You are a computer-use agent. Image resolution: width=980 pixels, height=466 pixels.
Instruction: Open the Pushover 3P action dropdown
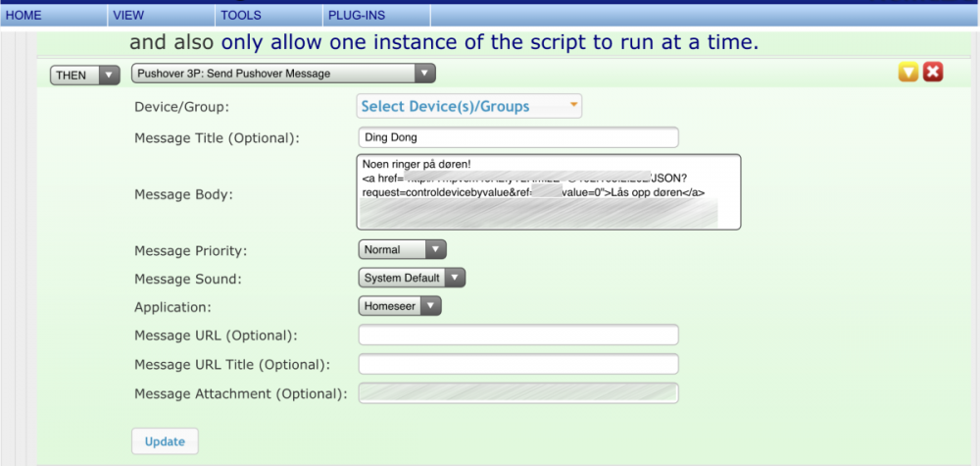tap(283, 74)
